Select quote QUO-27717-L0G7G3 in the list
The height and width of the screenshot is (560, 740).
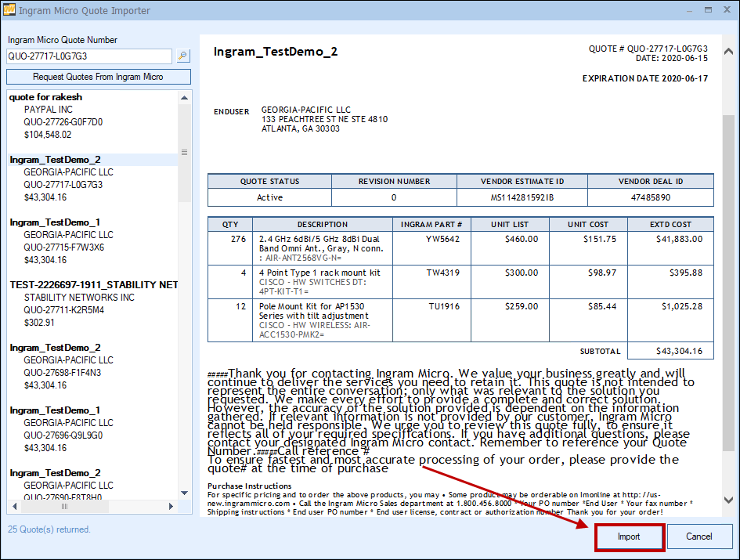[x=63, y=185]
